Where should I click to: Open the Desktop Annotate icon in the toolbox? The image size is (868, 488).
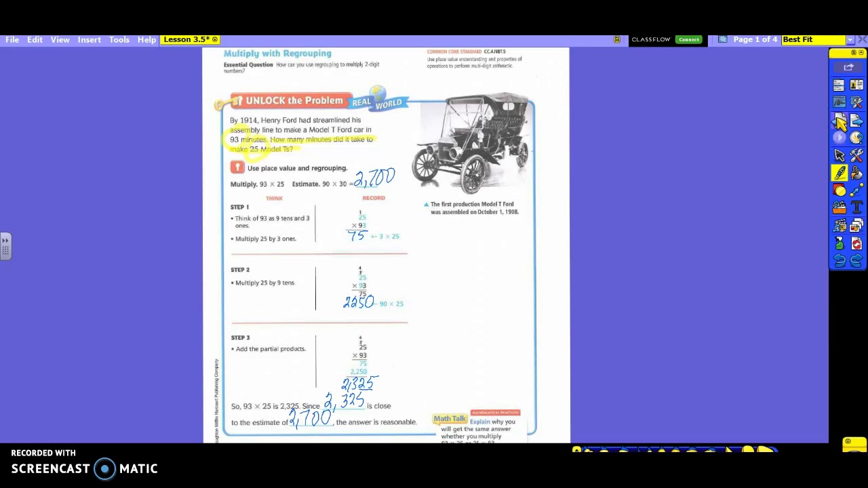coord(840,102)
